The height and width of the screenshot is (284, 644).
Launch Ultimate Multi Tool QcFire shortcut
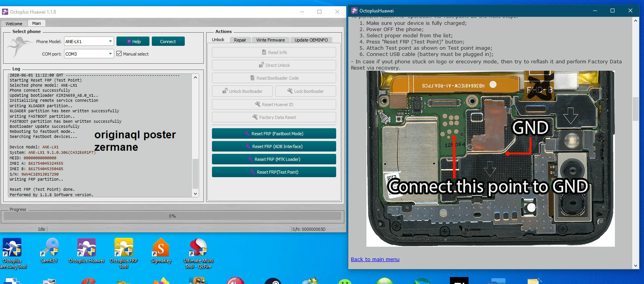198,253
